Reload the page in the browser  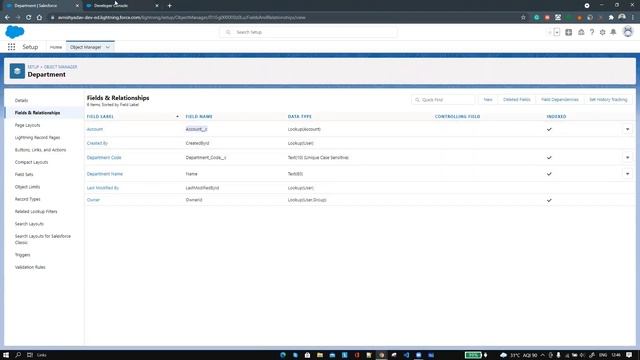(x=29, y=18)
